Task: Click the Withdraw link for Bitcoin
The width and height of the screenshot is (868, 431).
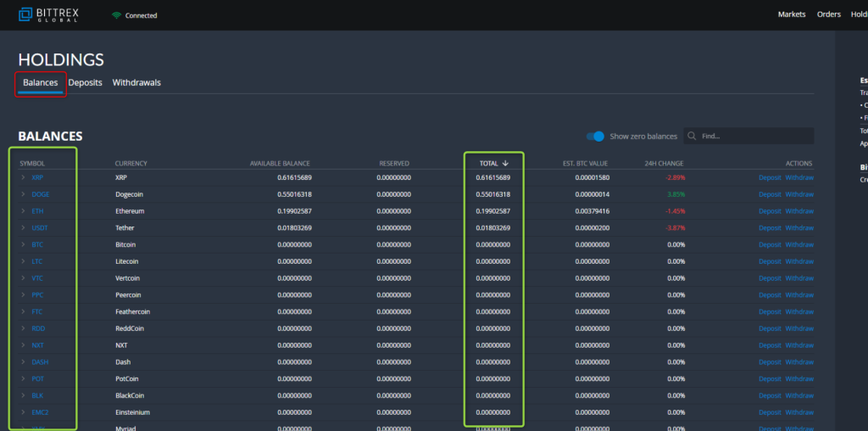Action: (799, 244)
